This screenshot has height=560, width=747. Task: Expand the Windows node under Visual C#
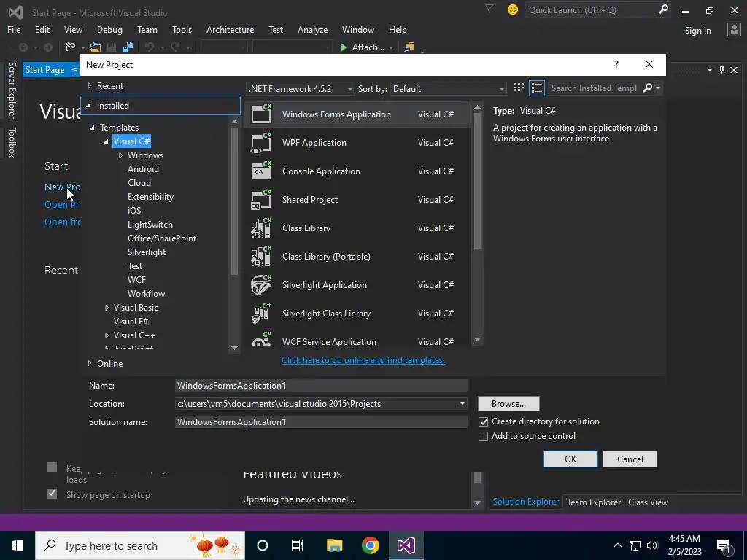coord(120,155)
